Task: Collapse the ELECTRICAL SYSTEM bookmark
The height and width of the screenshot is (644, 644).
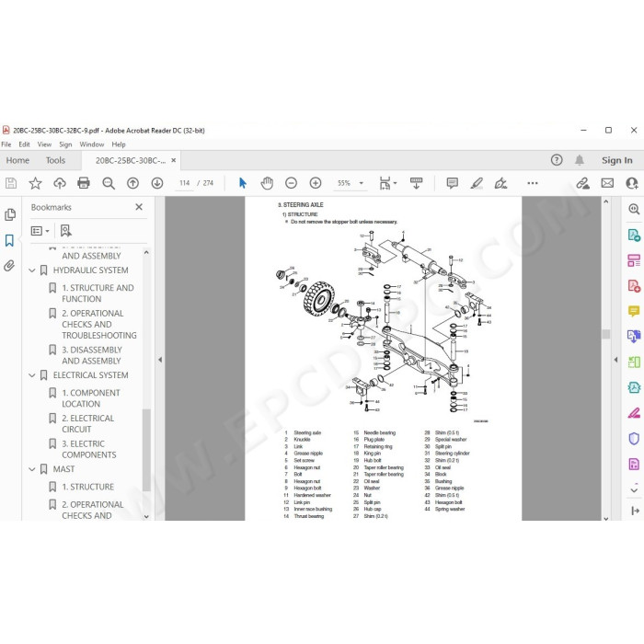Action: point(32,375)
